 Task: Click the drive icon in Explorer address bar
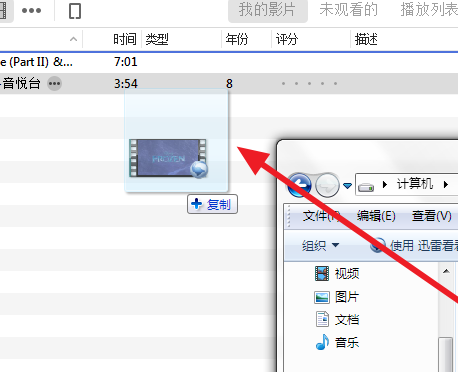tap(366, 187)
